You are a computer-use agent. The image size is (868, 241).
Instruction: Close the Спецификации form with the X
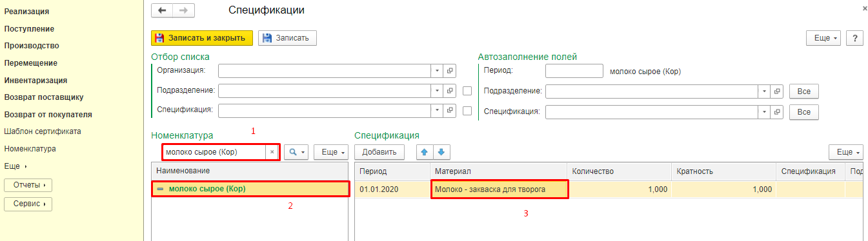point(865,8)
